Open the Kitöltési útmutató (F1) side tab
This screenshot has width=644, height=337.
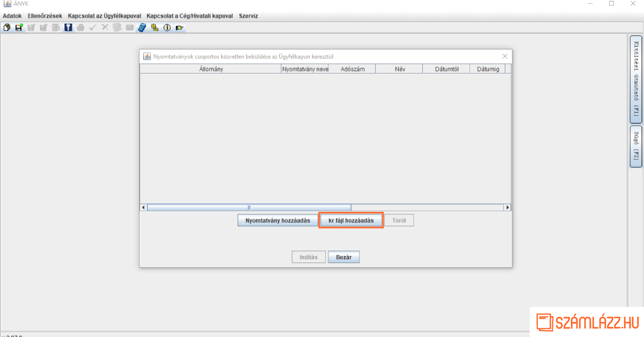pos(635,79)
